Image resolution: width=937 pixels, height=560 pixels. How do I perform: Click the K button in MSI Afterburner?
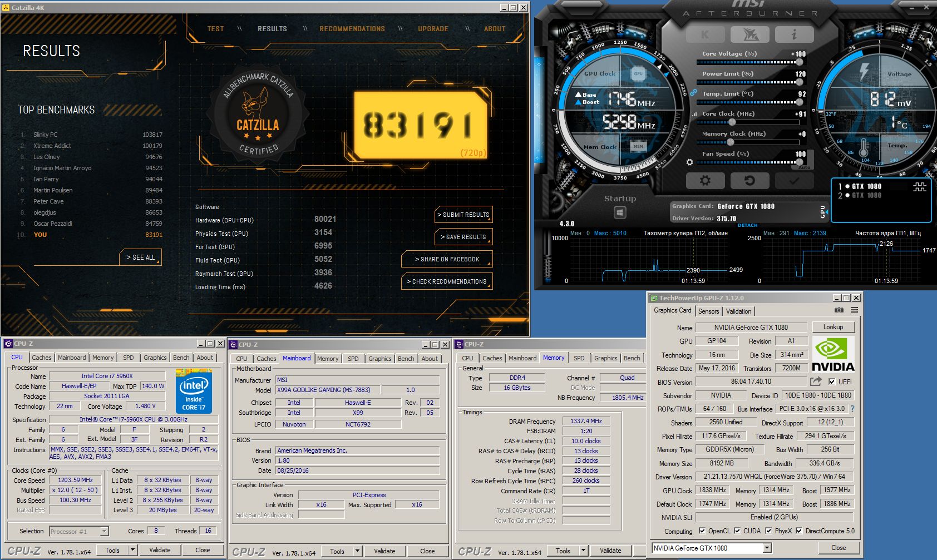(706, 34)
